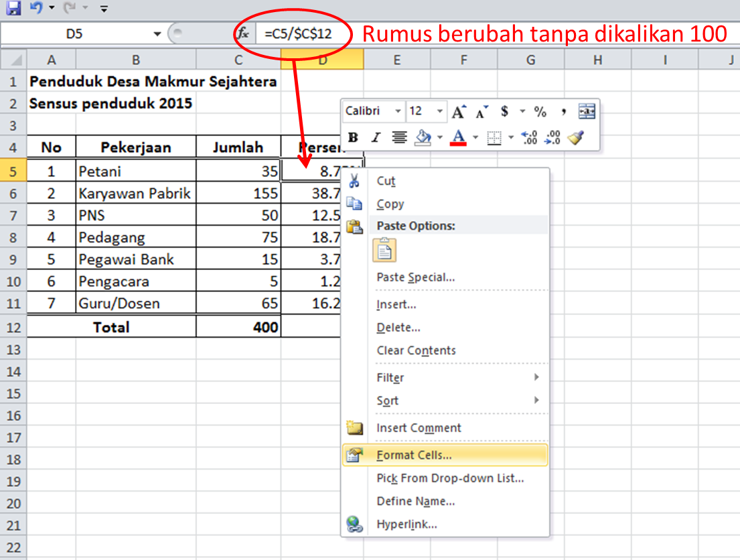Screen dimensions: 740x560
Task: Click the Format Cells icon in menu
Action: 354,456
